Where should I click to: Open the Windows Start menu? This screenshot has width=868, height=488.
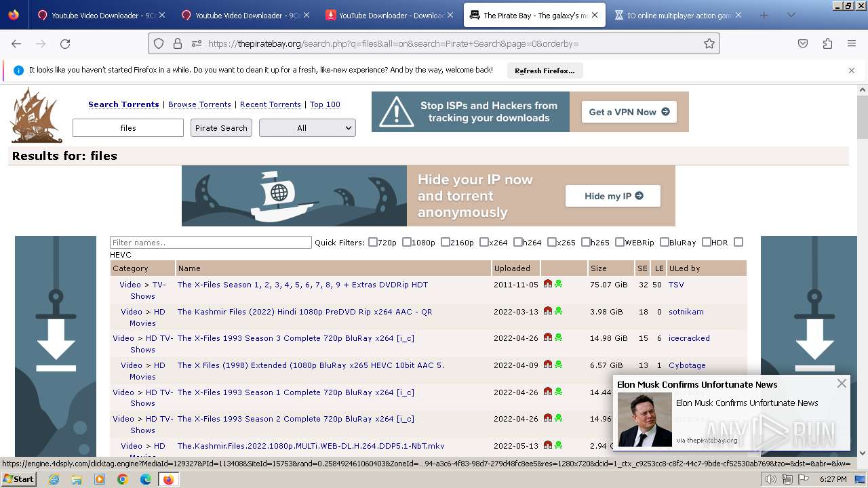point(19,479)
